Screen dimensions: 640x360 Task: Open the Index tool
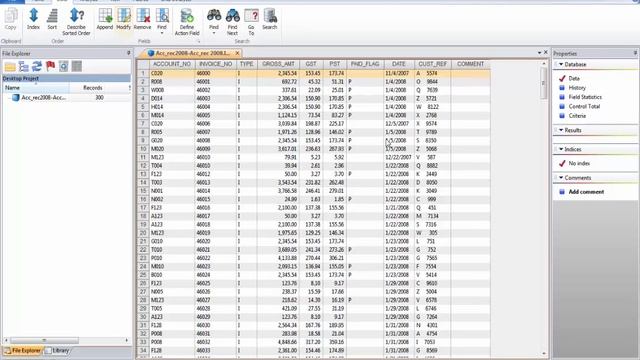pos(33,19)
